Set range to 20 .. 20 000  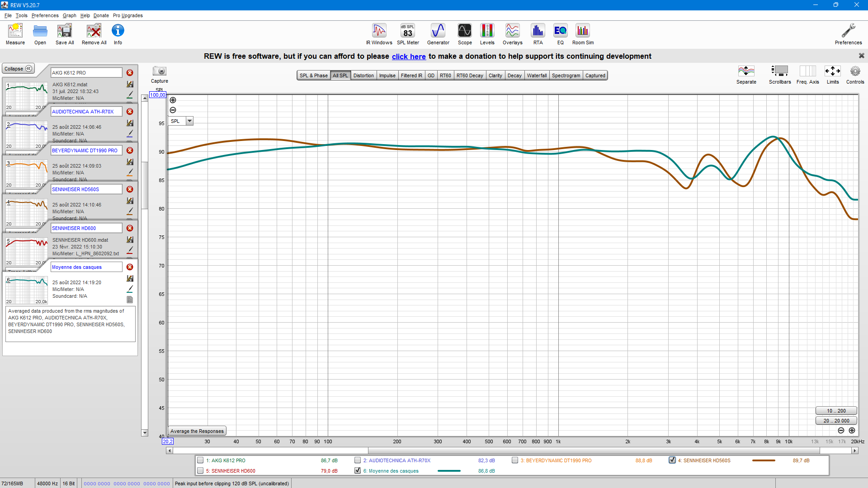[x=836, y=421]
